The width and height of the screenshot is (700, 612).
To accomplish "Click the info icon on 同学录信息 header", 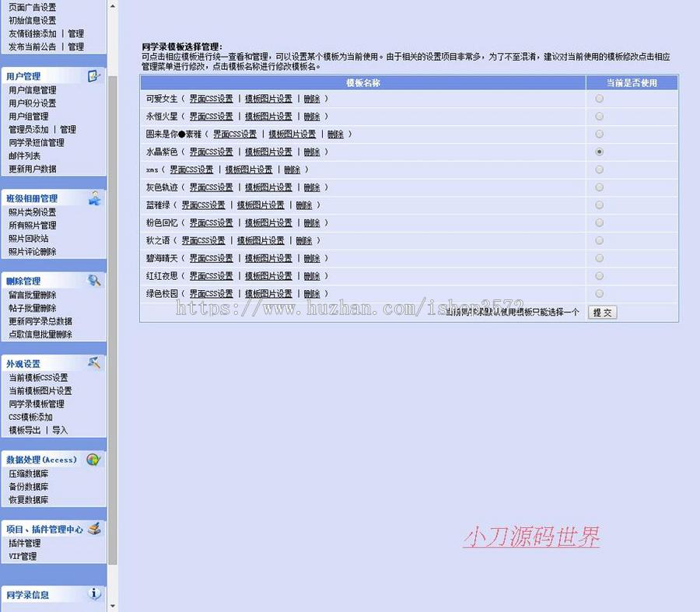I will [x=94, y=593].
